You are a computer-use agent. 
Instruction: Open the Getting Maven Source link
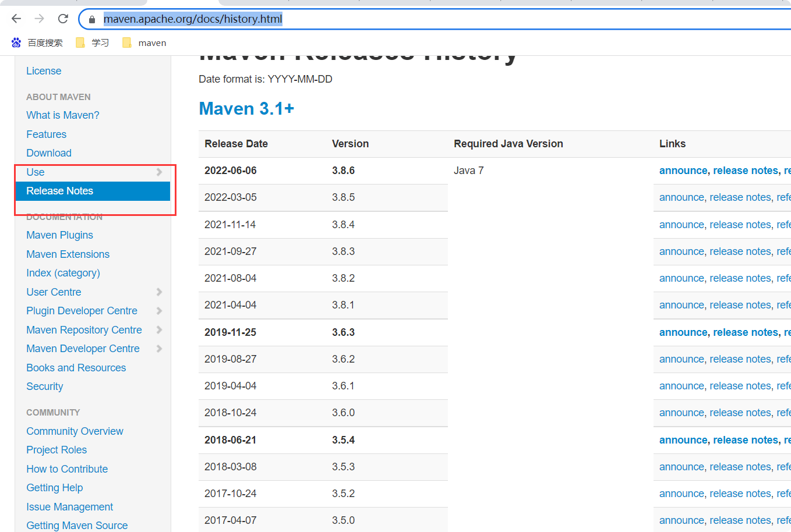click(77, 526)
